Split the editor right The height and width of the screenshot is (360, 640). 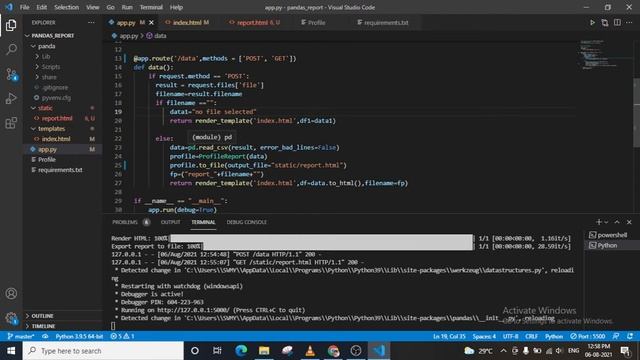click(x=617, y=23)
